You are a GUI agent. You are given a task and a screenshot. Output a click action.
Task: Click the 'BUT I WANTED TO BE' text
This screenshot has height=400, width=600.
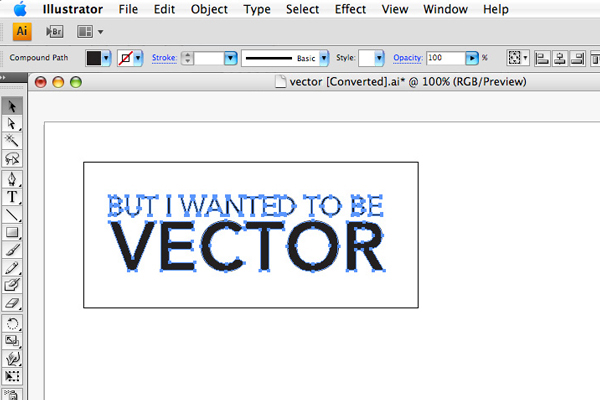[x=245, y=206]
